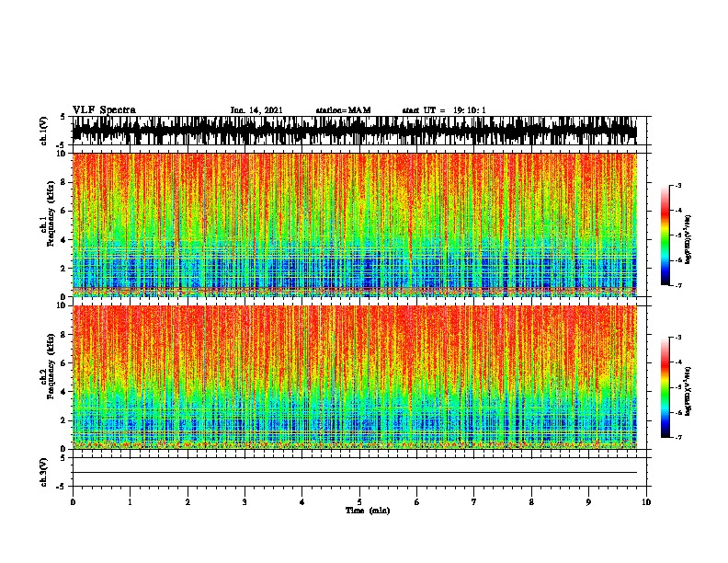Click the ch.2 spectrogram color bar

click(x=665, y=387)
